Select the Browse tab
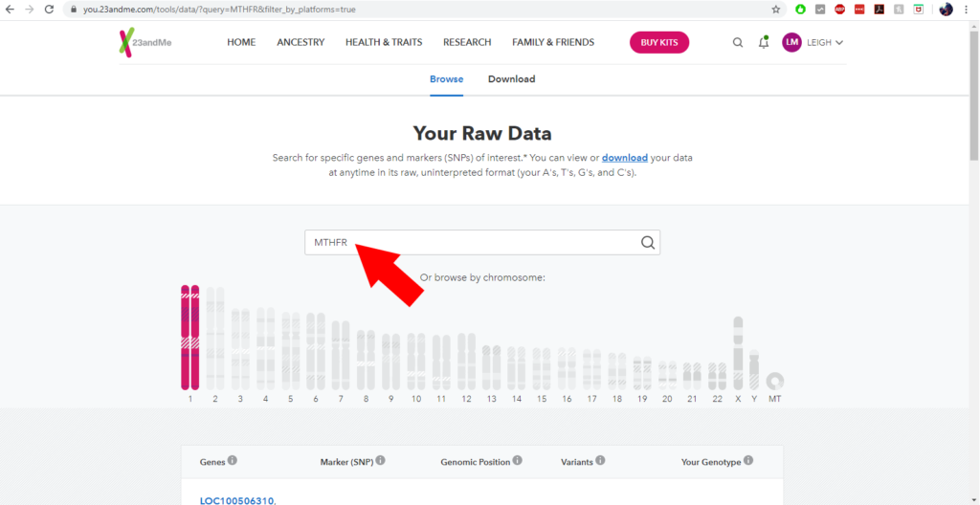The image size is (980, 505). click(x=446, y=79)
